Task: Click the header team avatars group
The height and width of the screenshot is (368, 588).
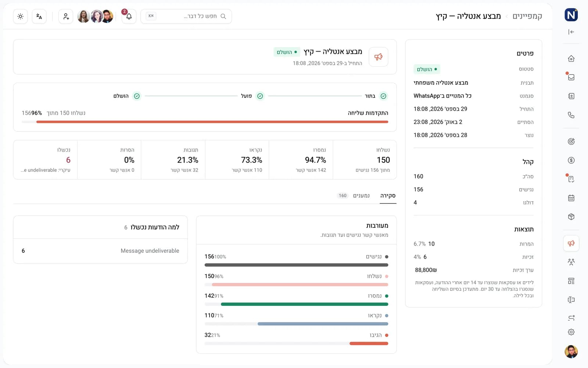Action: tap(96, 16)
